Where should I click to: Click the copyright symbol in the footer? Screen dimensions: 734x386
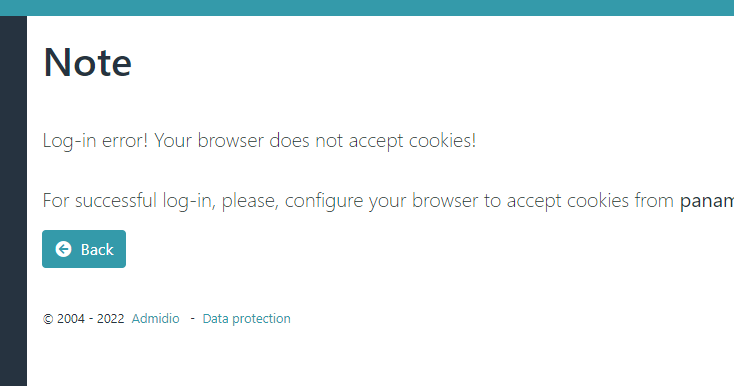coord(48,319)
